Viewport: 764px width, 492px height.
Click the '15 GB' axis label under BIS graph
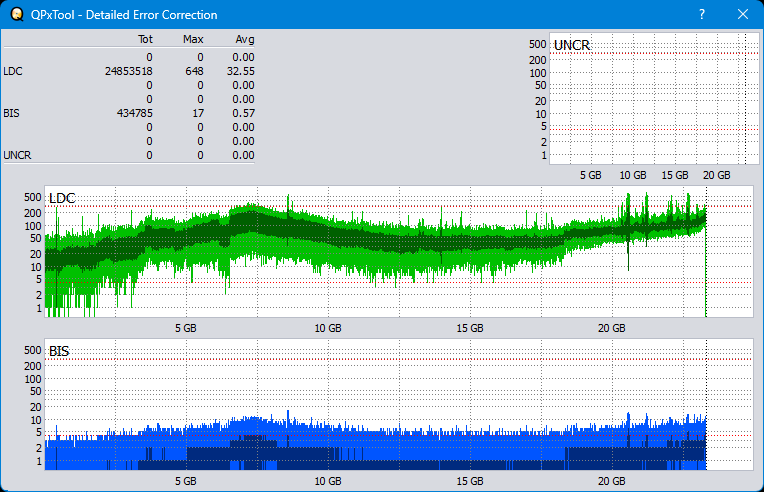[x=469, y=481]
